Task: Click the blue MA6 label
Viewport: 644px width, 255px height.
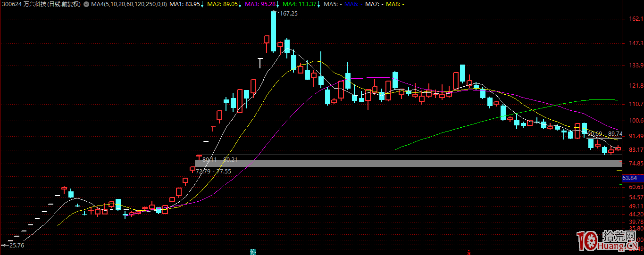Action: [x=351, y=4]
